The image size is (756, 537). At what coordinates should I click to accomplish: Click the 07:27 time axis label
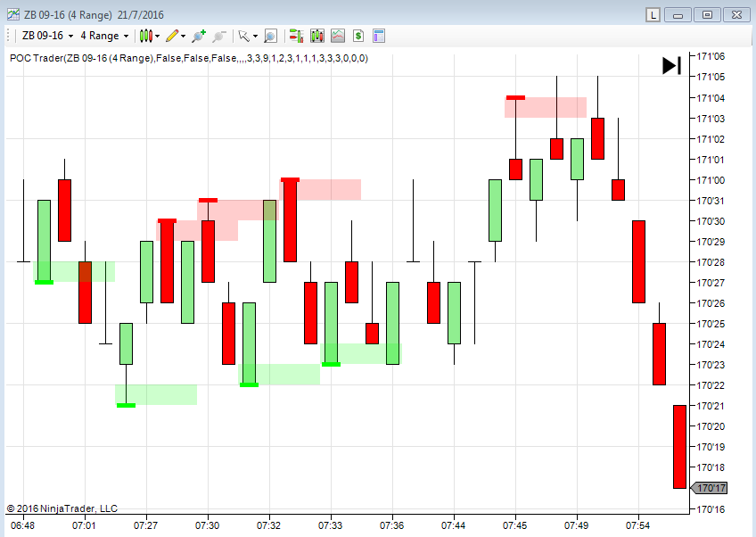point(145,525)
